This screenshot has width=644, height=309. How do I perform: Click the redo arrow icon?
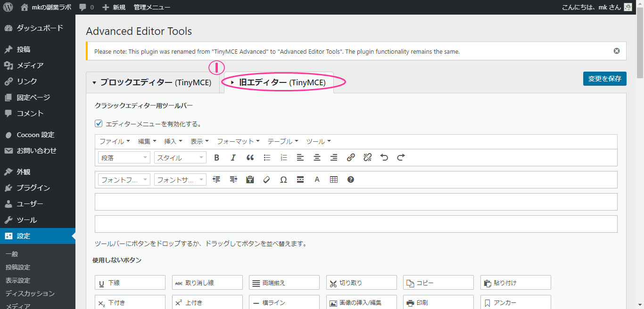click(401, 158)
